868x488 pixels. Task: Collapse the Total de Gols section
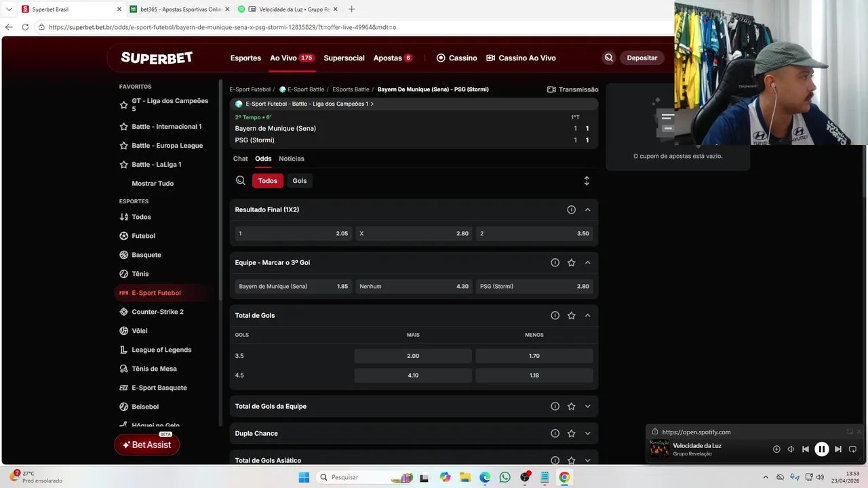click(x=588, y=315)
